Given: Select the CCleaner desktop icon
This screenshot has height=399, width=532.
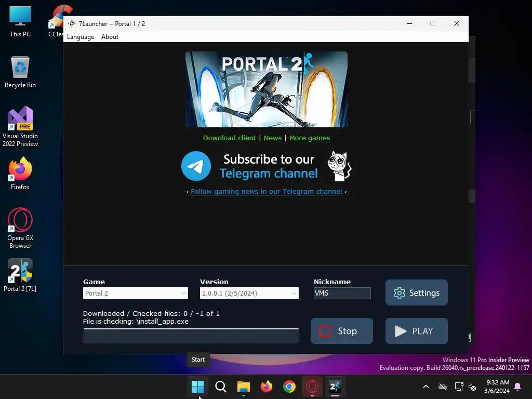Looking at the screenshot, I should tap(56, 21).
